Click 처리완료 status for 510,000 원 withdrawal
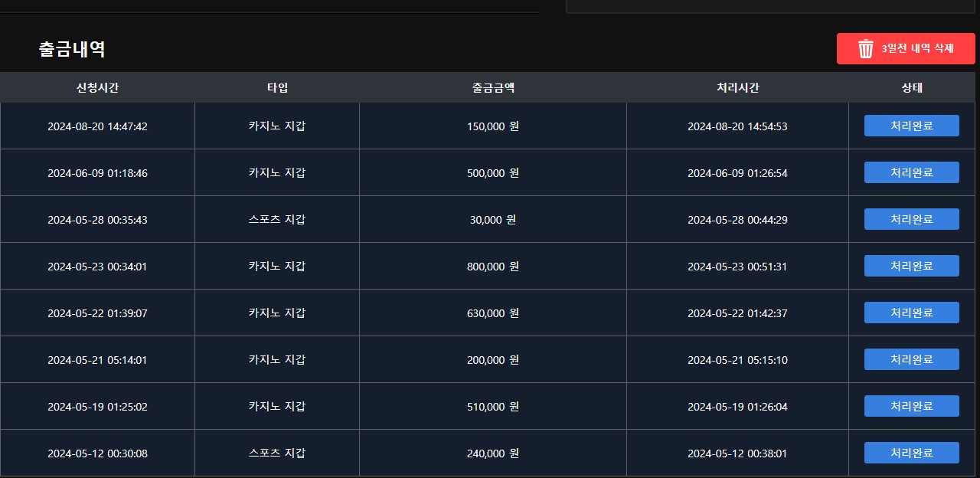Screen dimensions: 980x478 (x=911, y=406)
